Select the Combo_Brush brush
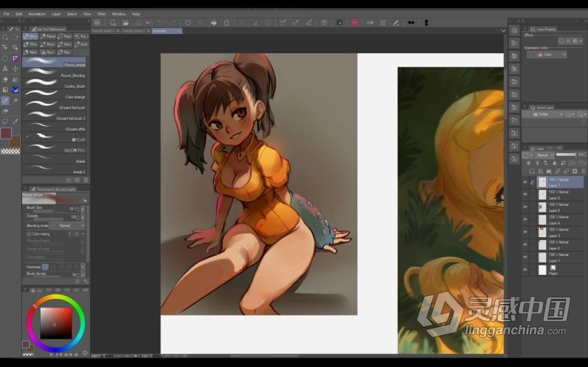The width and height of the screenshot is (588, 367). (54, 83)
